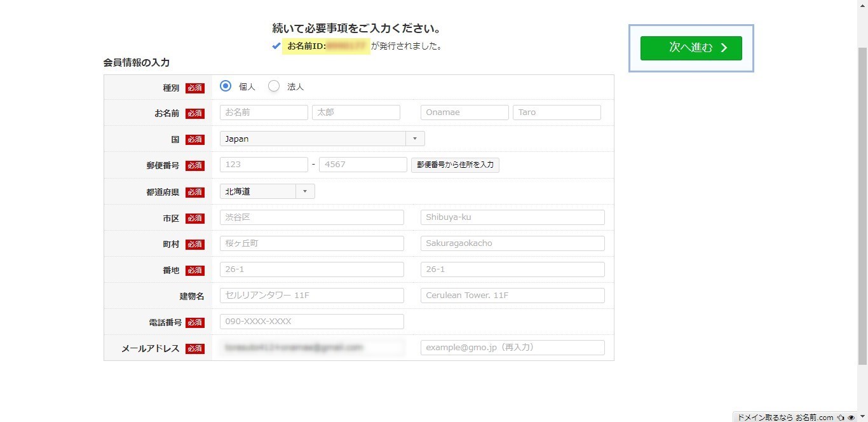Click the scrollbar down arrow at bottom right
This screenshot has width=868, height=422.
(862, 417)
